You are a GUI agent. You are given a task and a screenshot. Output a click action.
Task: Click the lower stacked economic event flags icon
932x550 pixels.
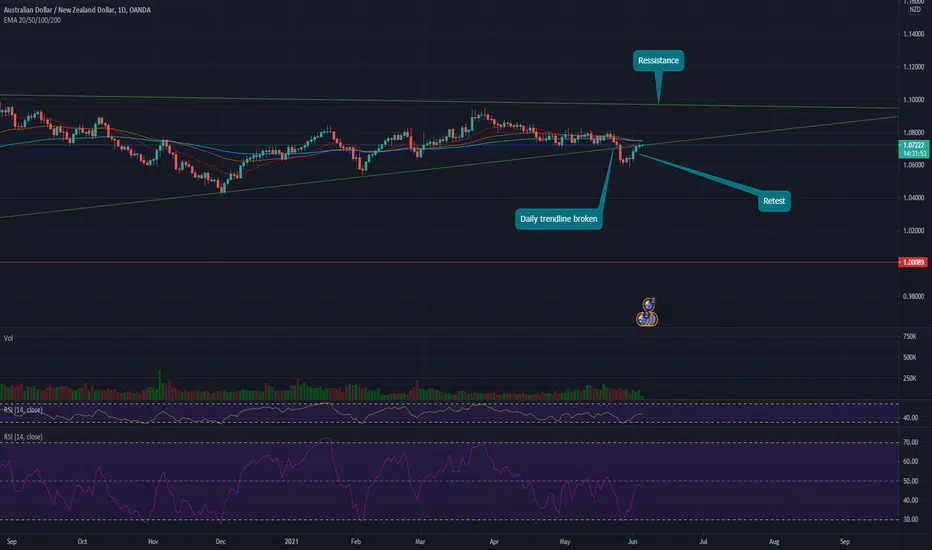point(647,320)
